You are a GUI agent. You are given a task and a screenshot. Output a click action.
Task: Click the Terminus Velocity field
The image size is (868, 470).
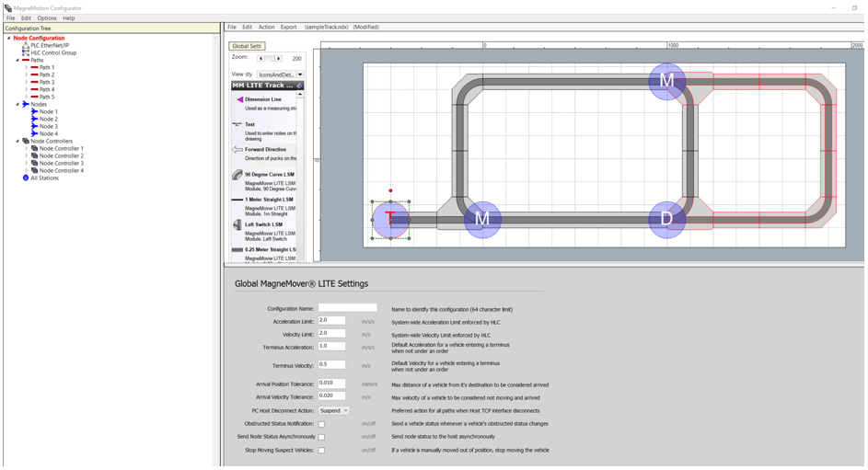332,364
